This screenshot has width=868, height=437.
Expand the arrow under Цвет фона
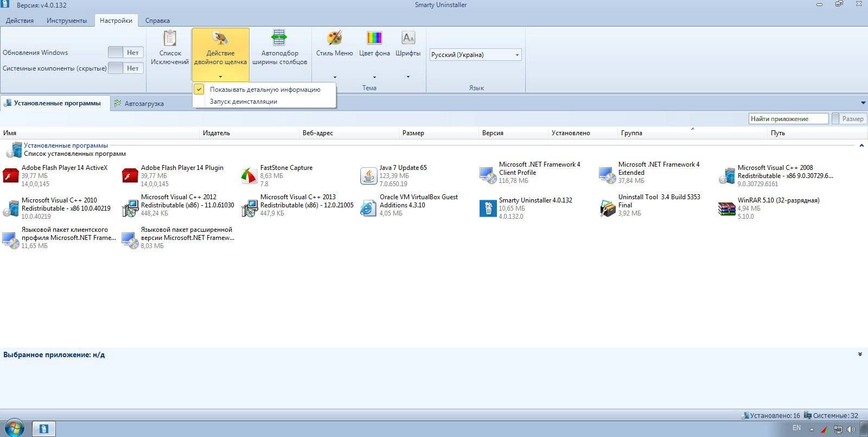coord(374,77)
